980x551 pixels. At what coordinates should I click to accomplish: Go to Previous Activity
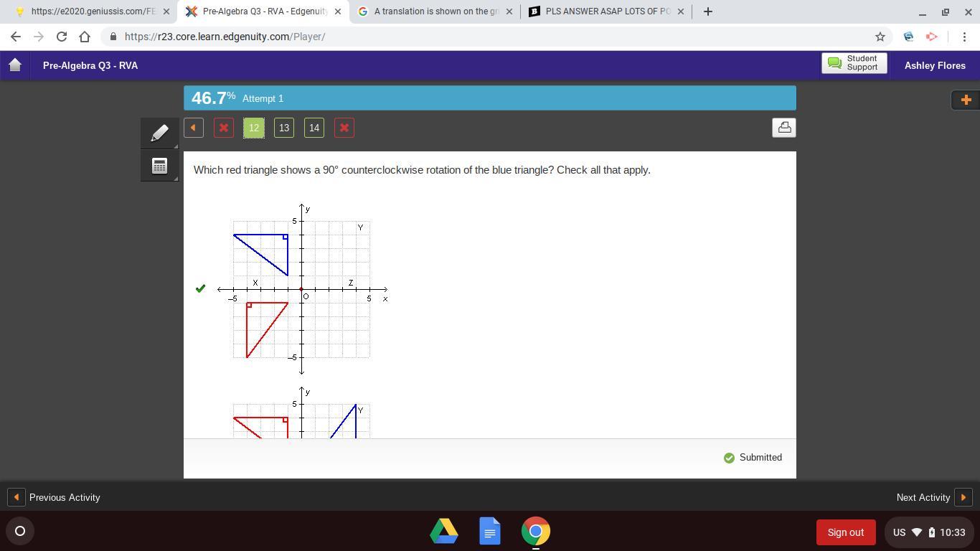(55, 497)
